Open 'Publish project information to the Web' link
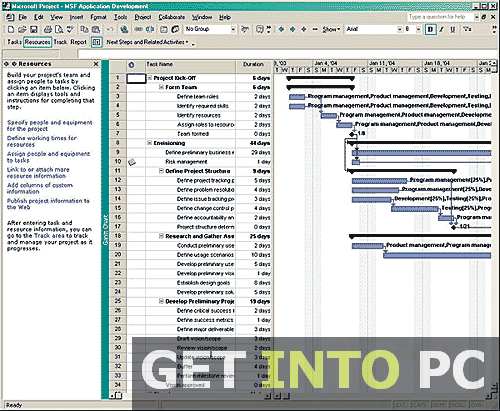 point(48,204)
